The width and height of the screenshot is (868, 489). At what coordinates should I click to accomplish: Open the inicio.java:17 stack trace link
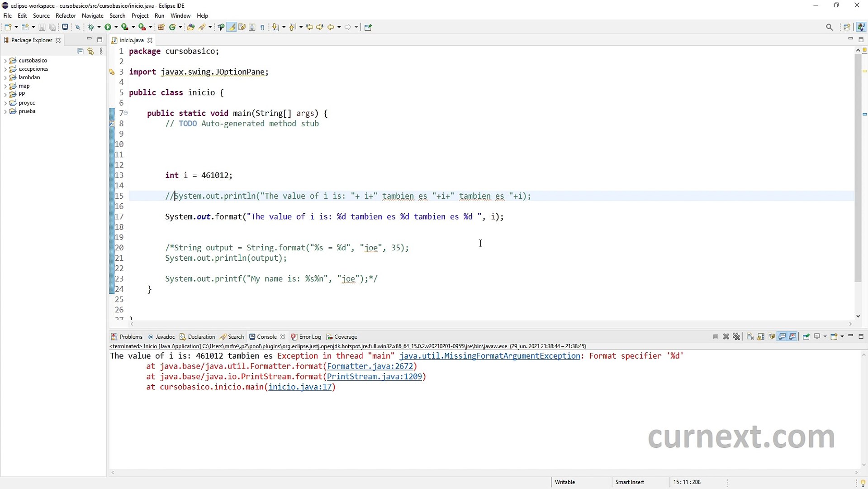[x=300, y=387]
